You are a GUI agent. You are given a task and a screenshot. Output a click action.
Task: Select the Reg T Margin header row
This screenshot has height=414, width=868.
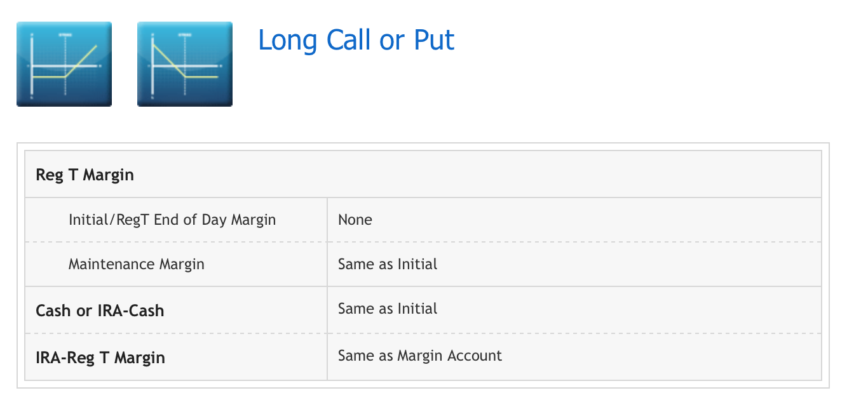pyautogui.click(x=423, y=175)
